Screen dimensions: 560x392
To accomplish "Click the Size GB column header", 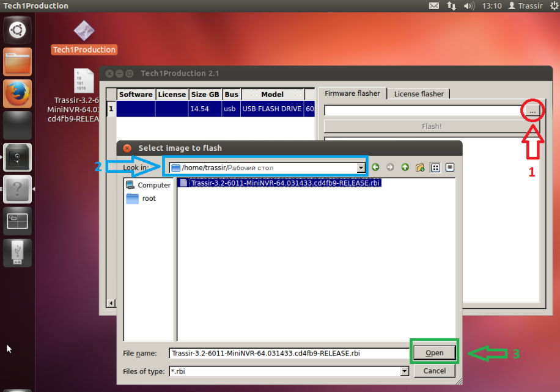I will (x=205, y=95).
